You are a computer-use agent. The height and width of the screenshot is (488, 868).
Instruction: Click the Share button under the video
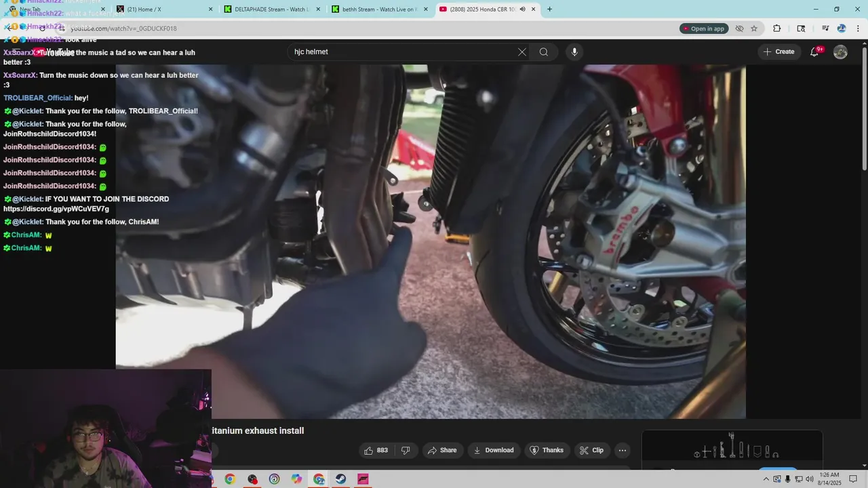click(x=441, y=450)
